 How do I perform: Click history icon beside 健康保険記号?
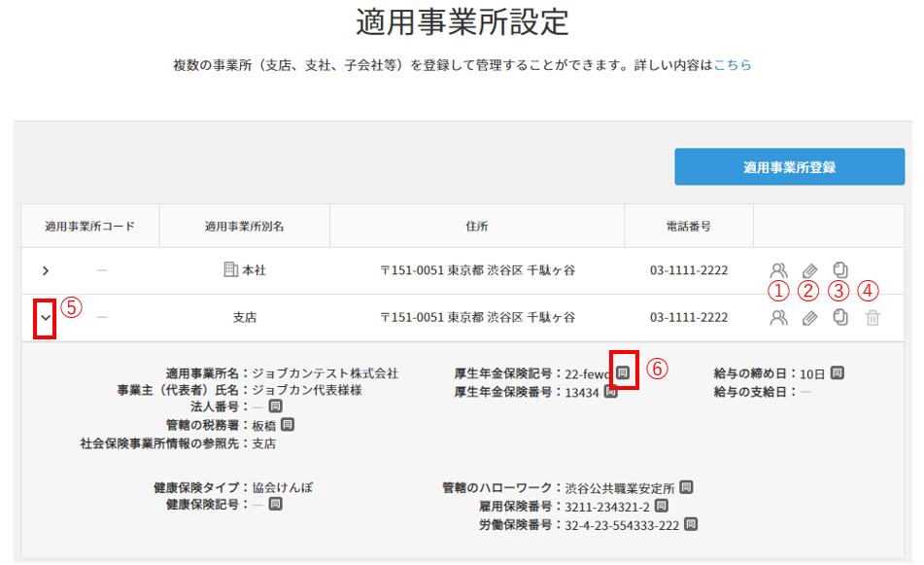point(275,505)
